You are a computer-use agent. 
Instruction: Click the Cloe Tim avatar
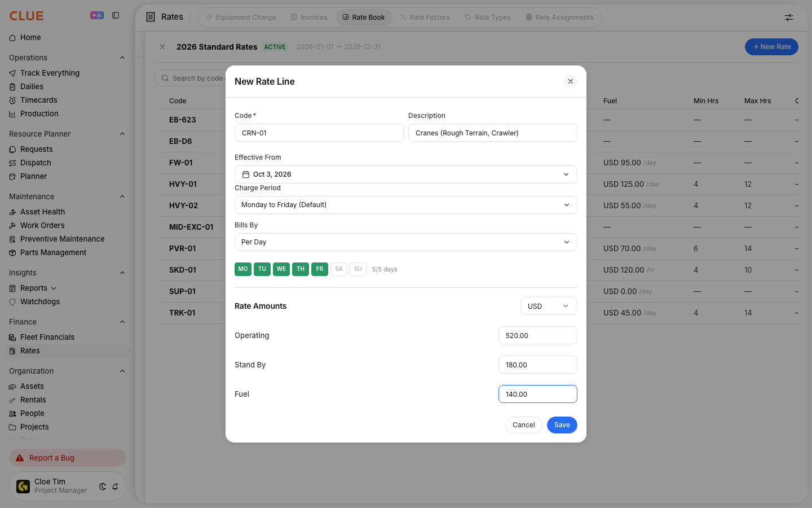23,486
